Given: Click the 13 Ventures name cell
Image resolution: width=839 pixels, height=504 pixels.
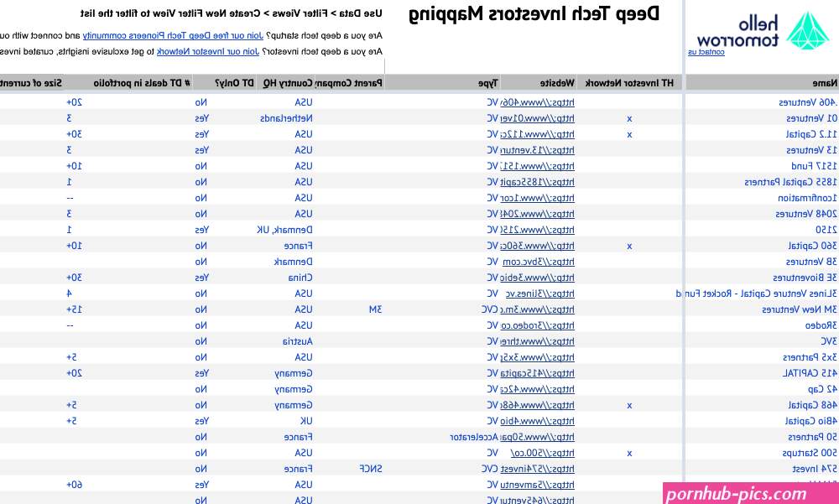Looking at the screenshot, I should click(811, 150).
